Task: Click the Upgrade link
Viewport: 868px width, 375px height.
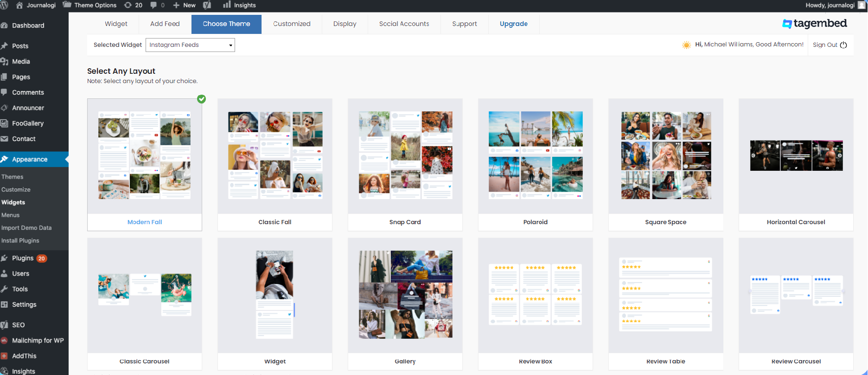Action: click(514, 24)
